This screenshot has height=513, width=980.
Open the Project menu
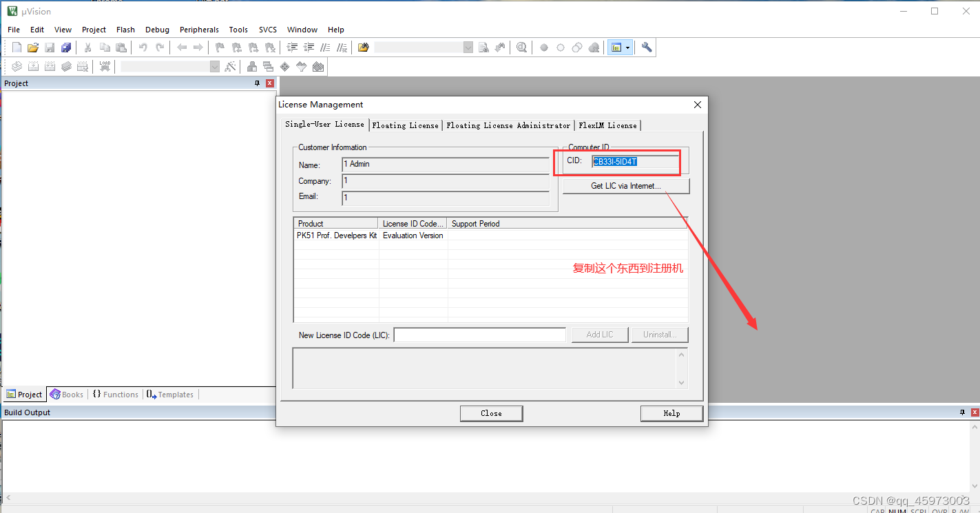pos(94,30)
